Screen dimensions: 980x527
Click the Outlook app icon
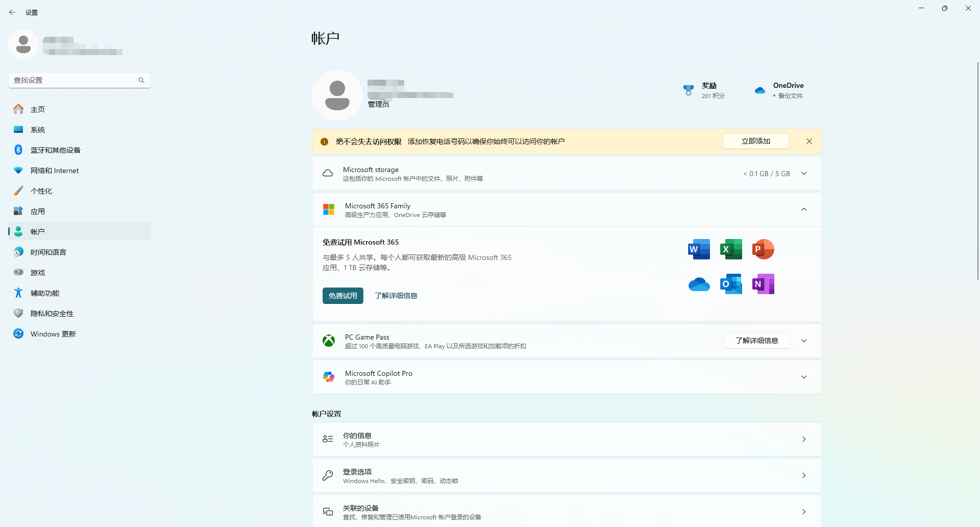(731, 284)
